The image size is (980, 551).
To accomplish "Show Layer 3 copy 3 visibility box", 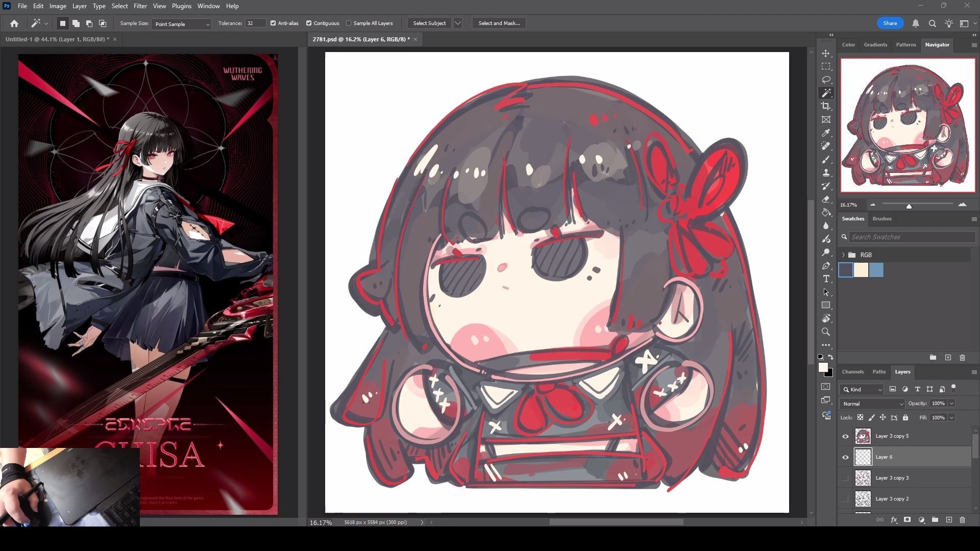I will [x=845, y=478].
